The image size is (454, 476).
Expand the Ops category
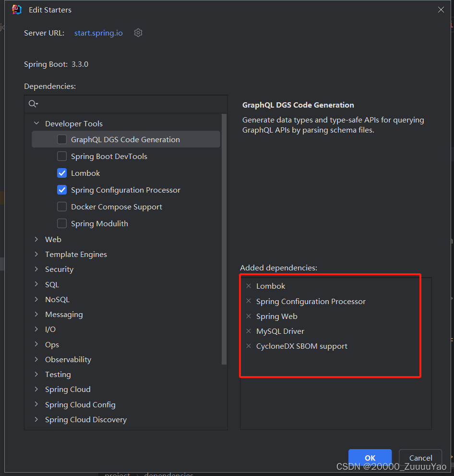(36, 344)
